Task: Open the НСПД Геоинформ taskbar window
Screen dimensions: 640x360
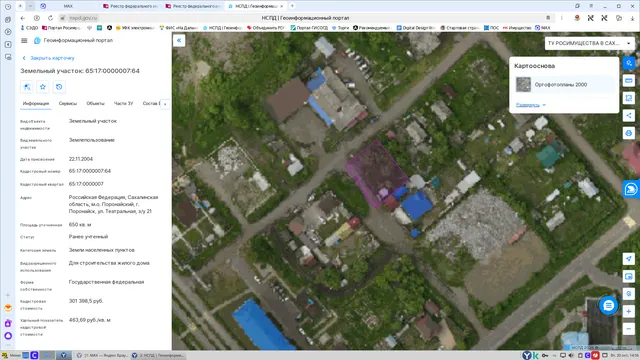Action: (158, 356)
